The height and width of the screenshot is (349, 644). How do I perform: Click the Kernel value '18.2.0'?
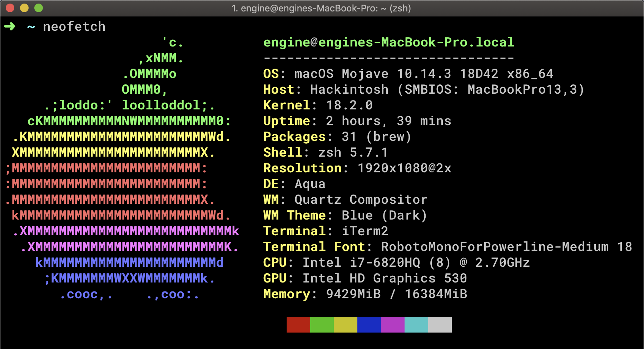349,105
